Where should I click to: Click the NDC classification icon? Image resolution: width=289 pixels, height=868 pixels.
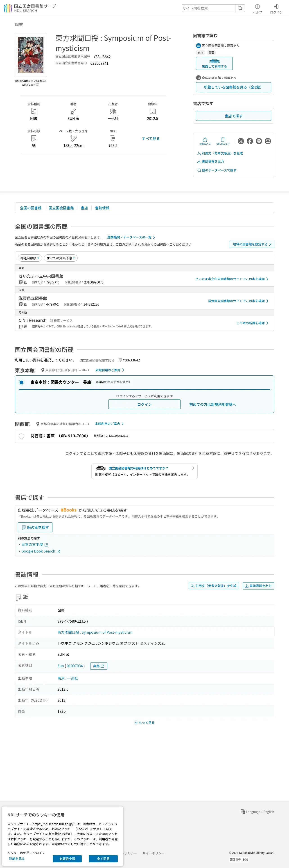(x=113, y=138)
